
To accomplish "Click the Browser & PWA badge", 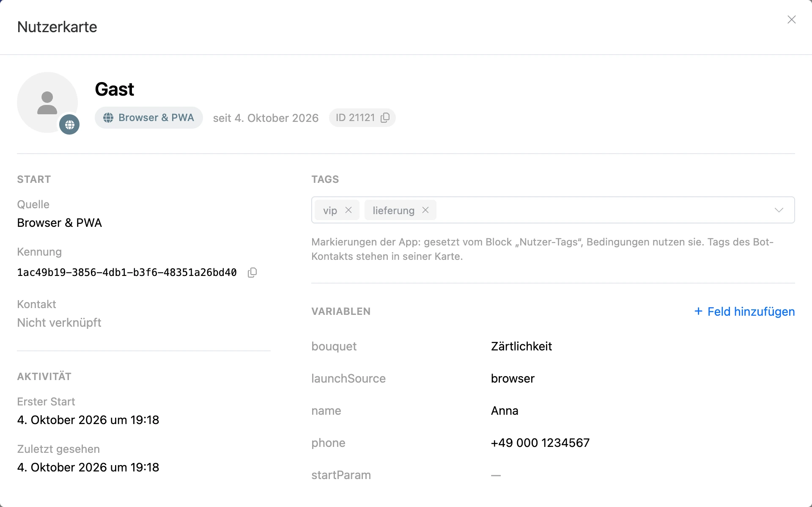I will tap(148, 118).
